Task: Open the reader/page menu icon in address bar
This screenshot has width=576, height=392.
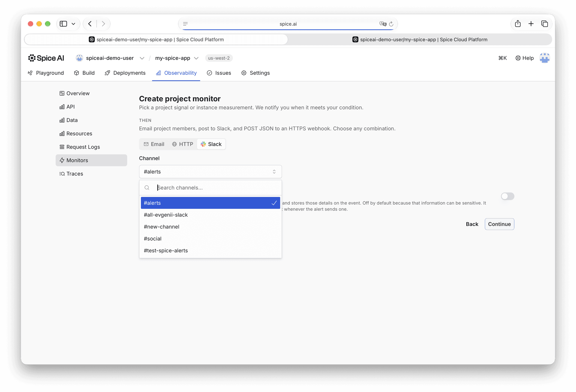Action: pyautogui.click(x=185, y=24)
